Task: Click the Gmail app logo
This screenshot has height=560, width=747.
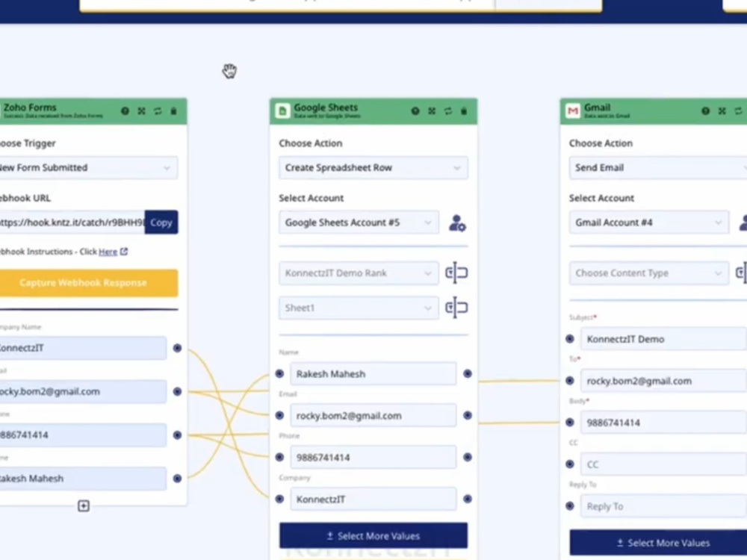Action: pos(573,111)
